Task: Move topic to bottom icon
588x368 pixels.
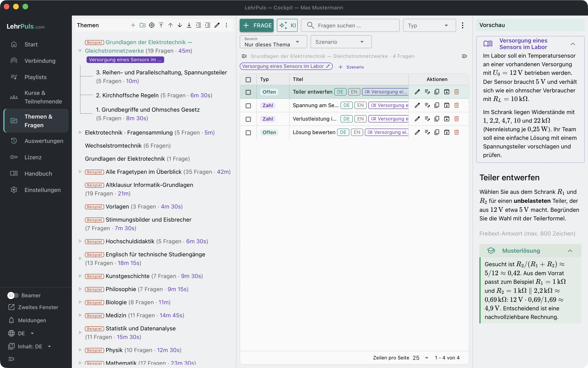Action: pos(189,25)
